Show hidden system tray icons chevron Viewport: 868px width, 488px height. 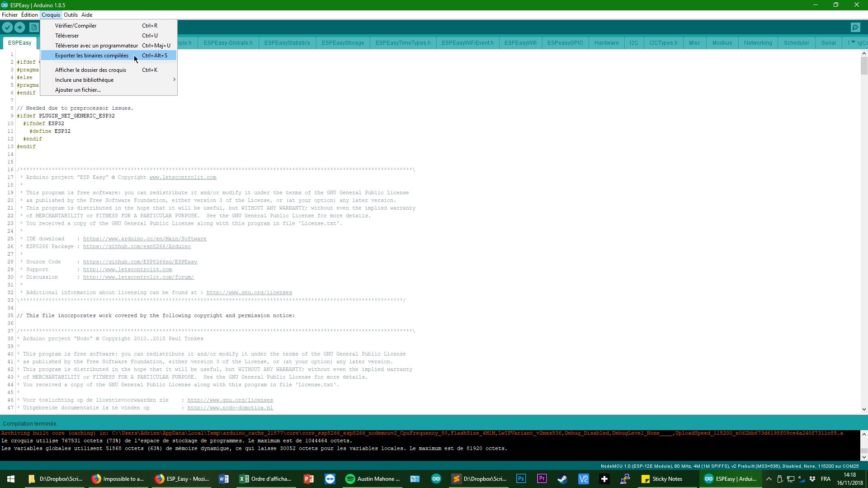769,479
